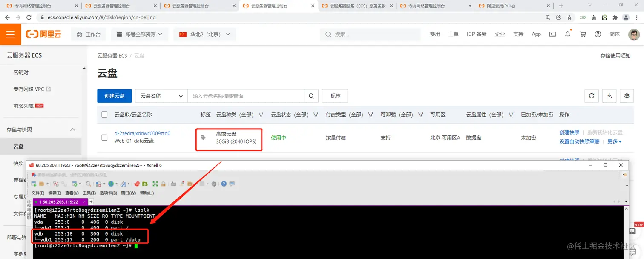The image size is (644, 259).
Task: Click the lock icon in Xshell toolbar
Action: (x=163, y=184)
